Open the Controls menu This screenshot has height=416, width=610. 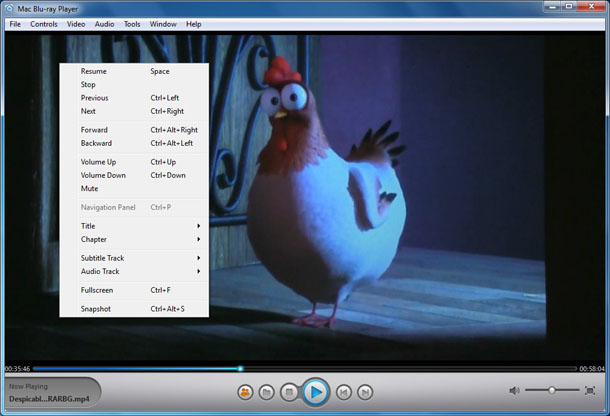44,24
